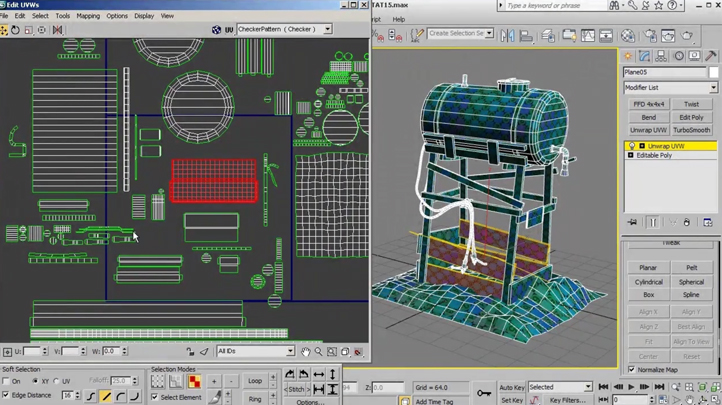Select the linear falloff type icon
The width and height of the screenshot is (722, 405).
click(x=106, y=395)
